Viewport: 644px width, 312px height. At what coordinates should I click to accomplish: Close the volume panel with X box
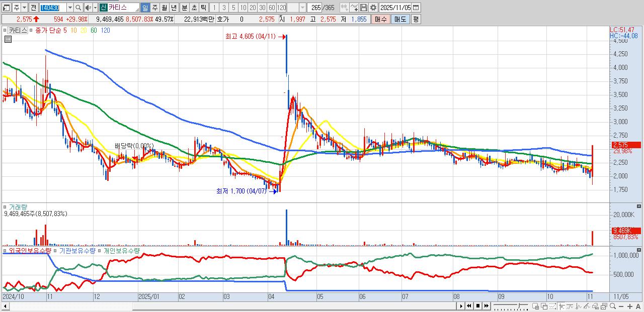[639, 206]
